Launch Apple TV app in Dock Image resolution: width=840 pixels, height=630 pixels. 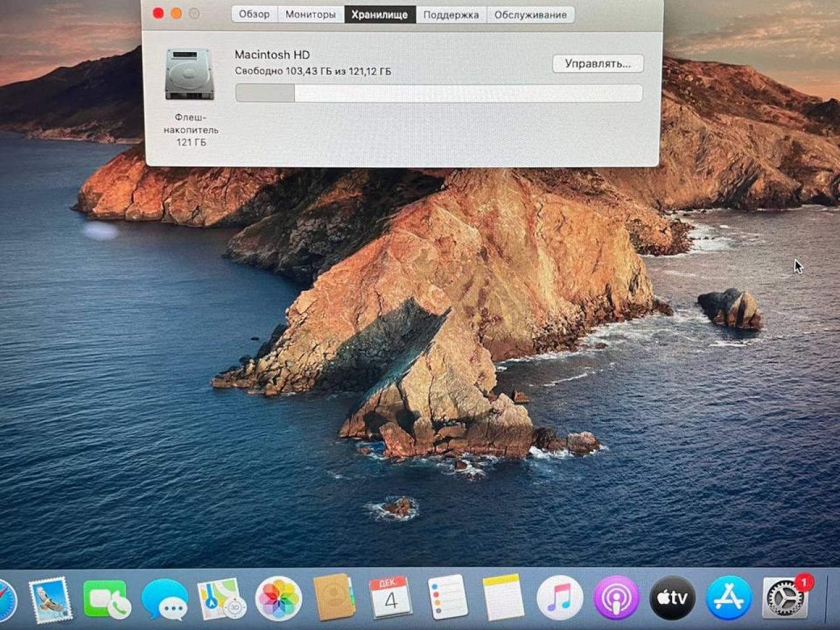coord(673,598)
